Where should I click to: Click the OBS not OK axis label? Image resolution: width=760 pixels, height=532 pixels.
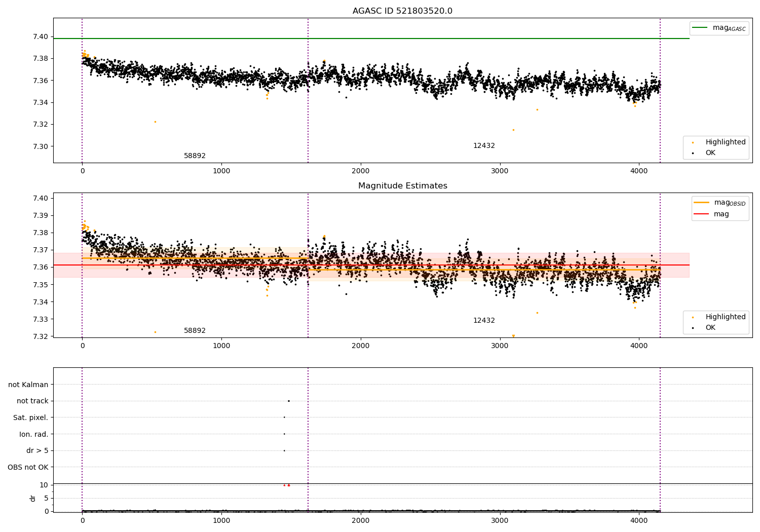click(x=28, y=467)
